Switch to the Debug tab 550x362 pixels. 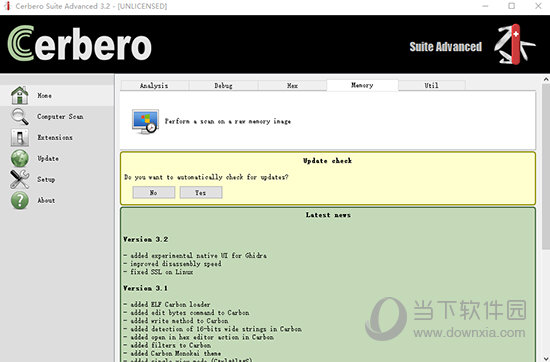coord(223,86)
